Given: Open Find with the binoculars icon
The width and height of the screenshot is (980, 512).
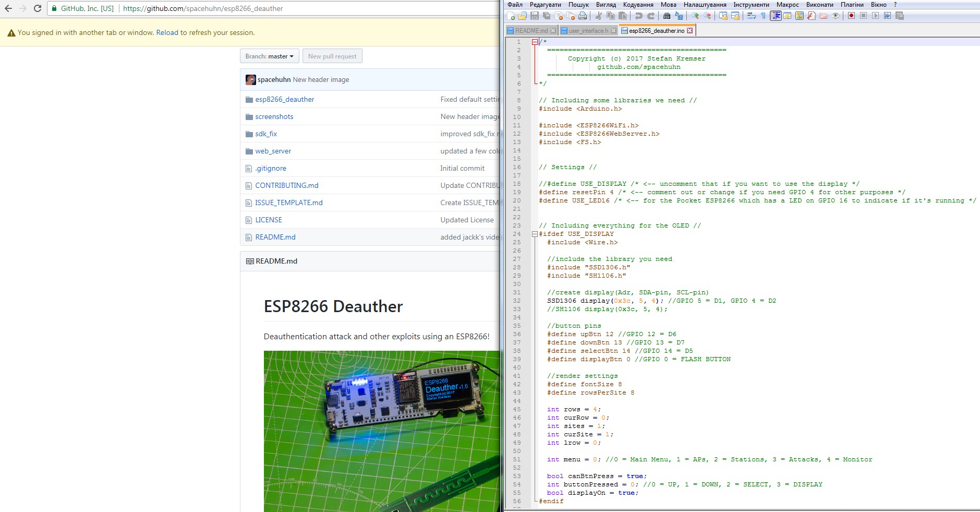Looking at the screenshot, I should click(667, 16).
